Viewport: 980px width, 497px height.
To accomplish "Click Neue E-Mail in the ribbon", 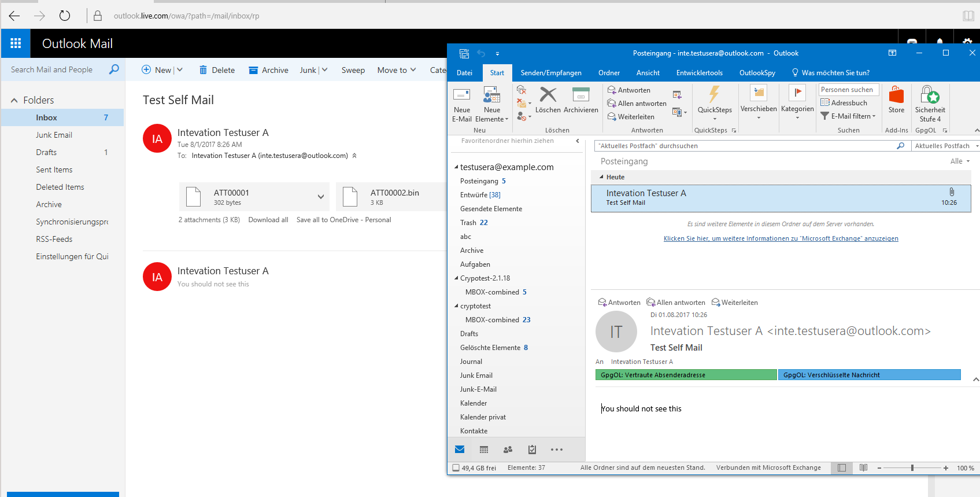I will tap(462, 104).
